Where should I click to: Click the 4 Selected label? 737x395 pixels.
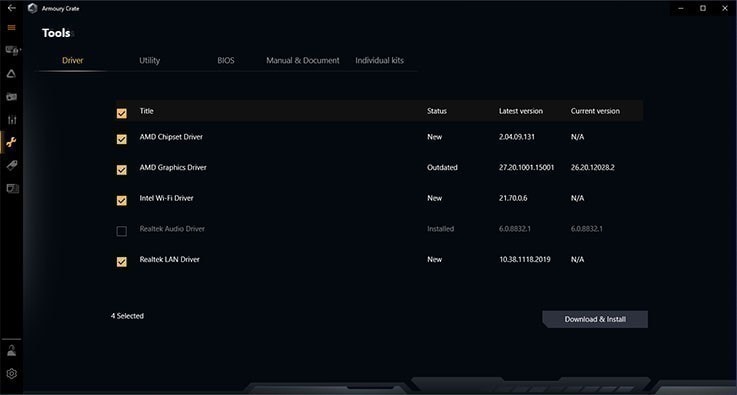pos(127,316)
